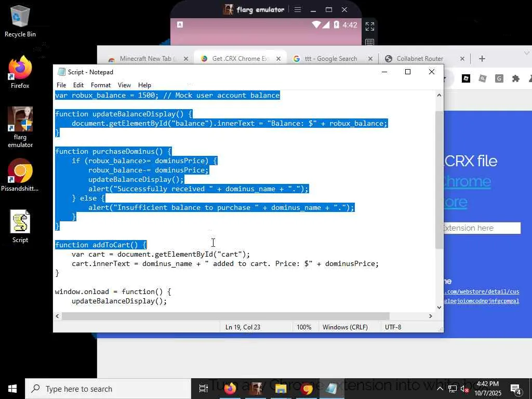Open Notepad Help menu
Screen dimensions: 532x399
pyautogui.click(x=144, y=85)
